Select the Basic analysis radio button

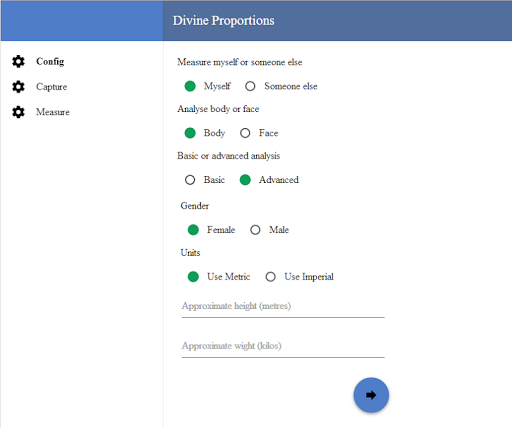pos(190,180)
